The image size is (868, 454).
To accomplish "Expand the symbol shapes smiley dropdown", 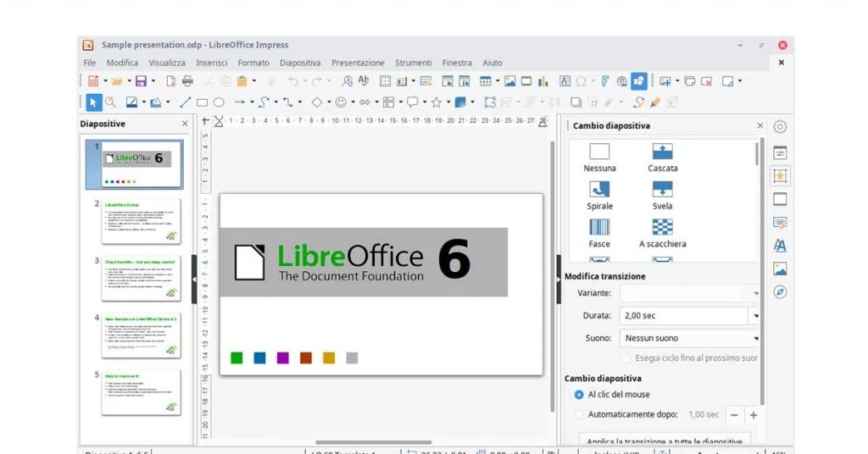I will pyautogui.click(x=353, y=102).
